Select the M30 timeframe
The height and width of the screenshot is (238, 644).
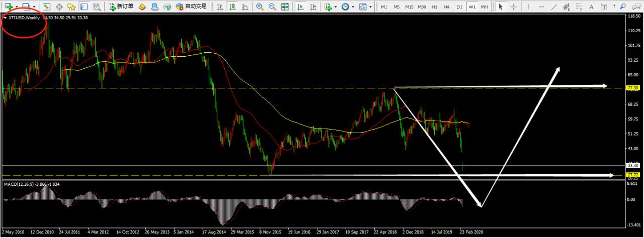click(422, 7)
